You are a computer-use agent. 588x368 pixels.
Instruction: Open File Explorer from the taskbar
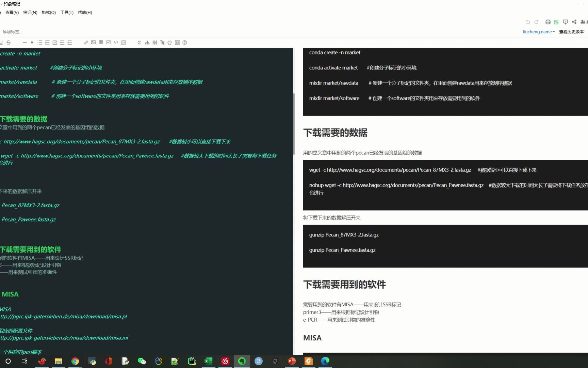(59, 361)
